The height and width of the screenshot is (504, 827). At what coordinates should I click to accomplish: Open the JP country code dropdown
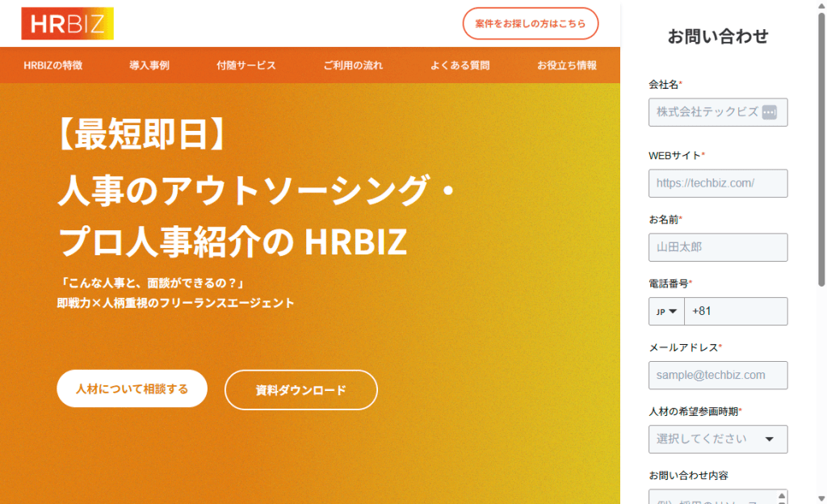(x=666, y=312)
